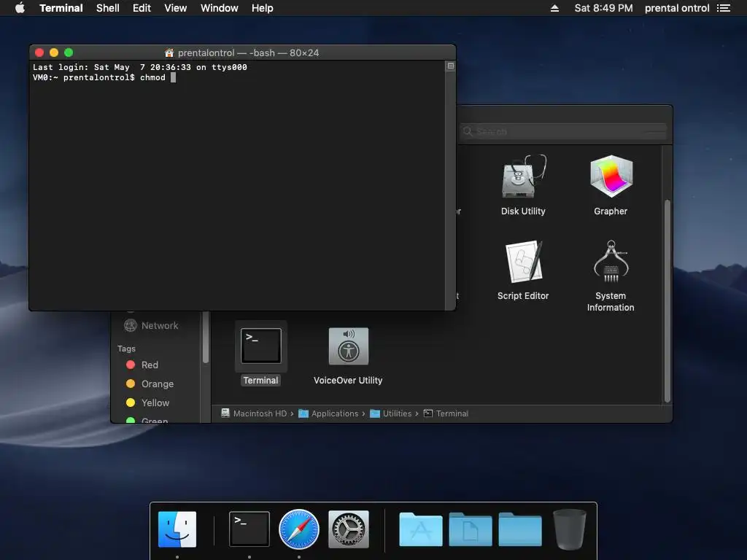Click the home icon in Terminal title

click(x=169, y=52)
